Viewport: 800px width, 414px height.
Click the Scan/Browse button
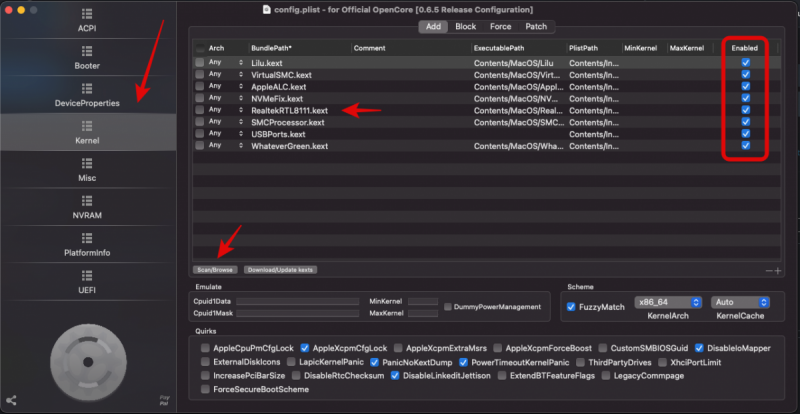tap(215, 270)
